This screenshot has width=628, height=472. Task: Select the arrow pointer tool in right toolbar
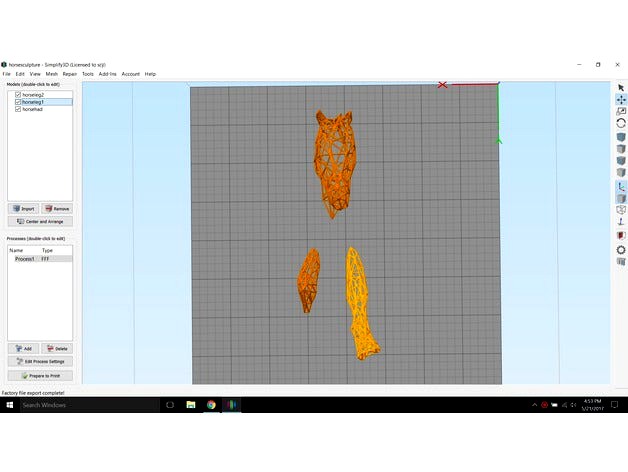click(621, 88)
